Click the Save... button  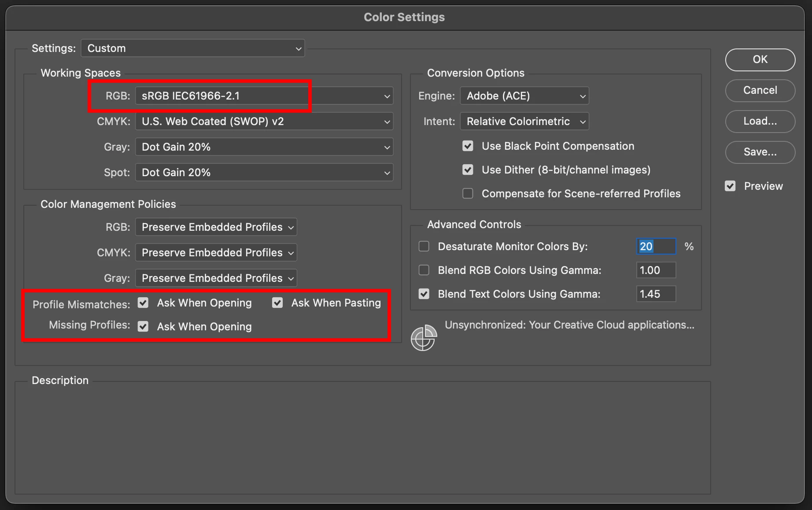(760, 152)
